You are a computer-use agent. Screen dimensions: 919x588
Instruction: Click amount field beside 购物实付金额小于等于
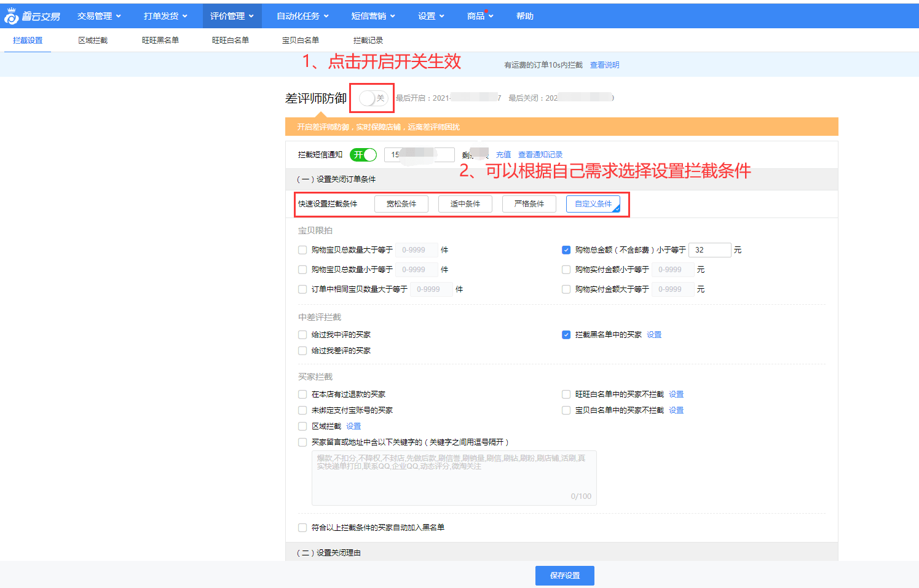point(673,270)
